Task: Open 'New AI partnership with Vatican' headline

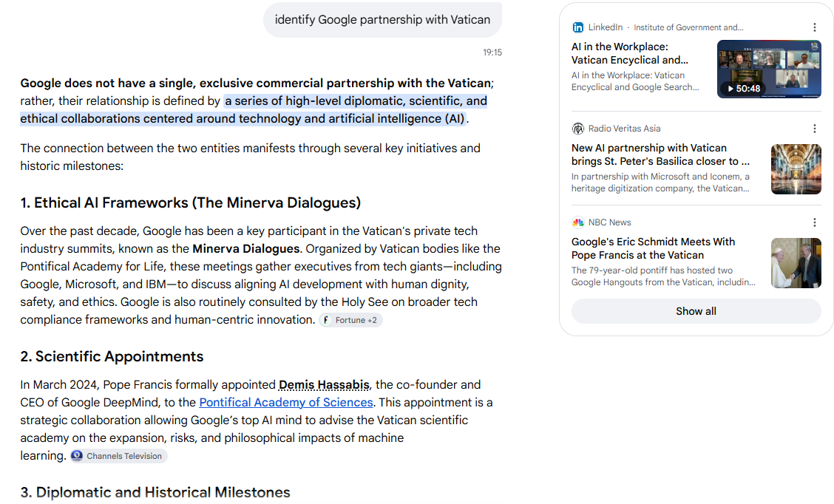Action: point(660,154)
